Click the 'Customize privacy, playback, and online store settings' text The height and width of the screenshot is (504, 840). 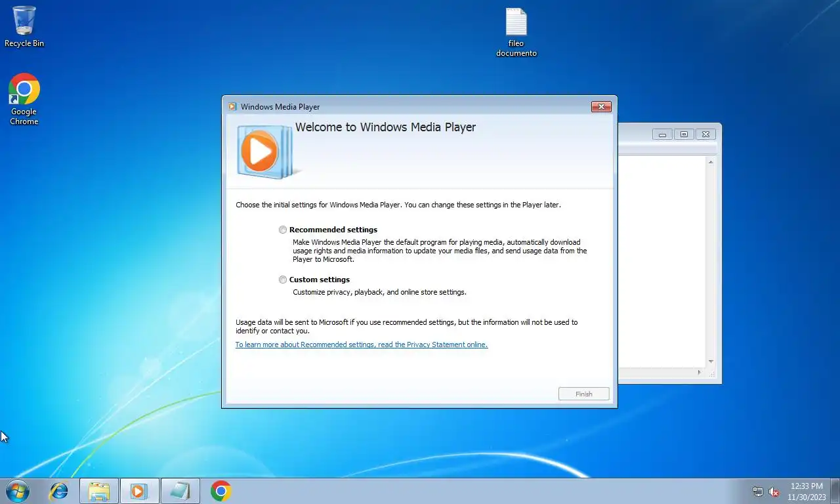pyautogui.click(x=379, y=292)
